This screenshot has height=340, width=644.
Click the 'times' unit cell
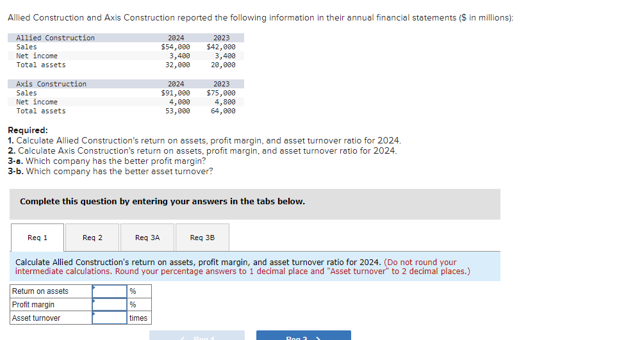pos(139,318)
